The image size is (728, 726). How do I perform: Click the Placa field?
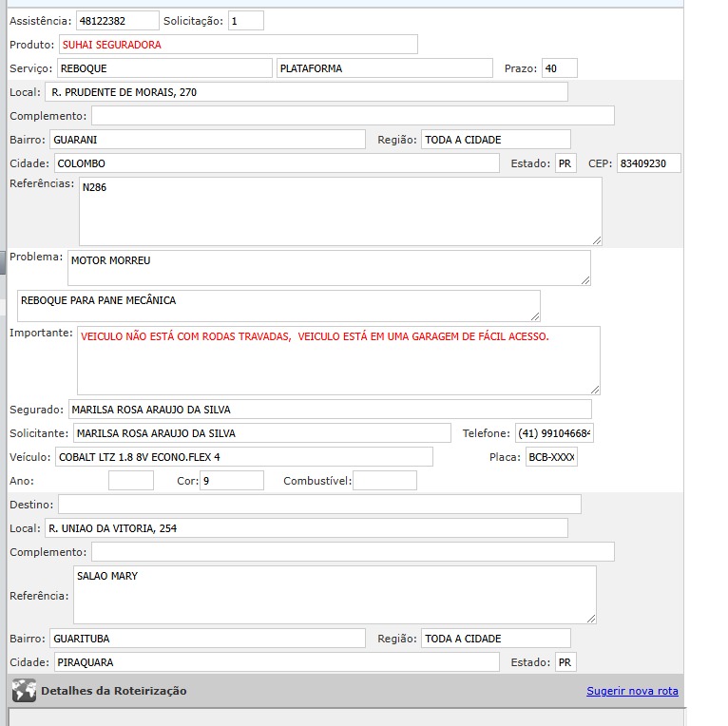click(x=551, y=457)
